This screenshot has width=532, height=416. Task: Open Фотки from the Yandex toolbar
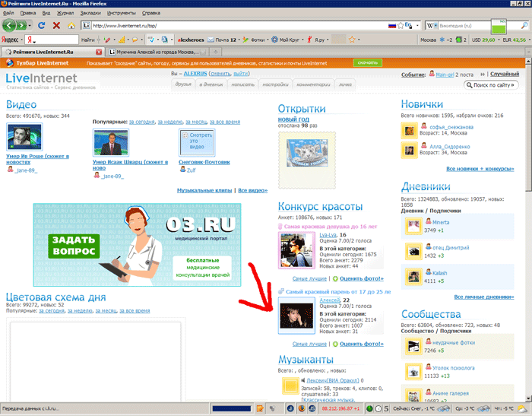click(254, 40)
